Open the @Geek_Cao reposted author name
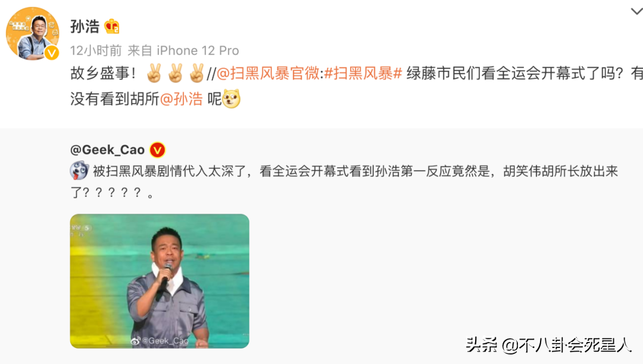This screenshot has height=364, width=643. [107, 150]
